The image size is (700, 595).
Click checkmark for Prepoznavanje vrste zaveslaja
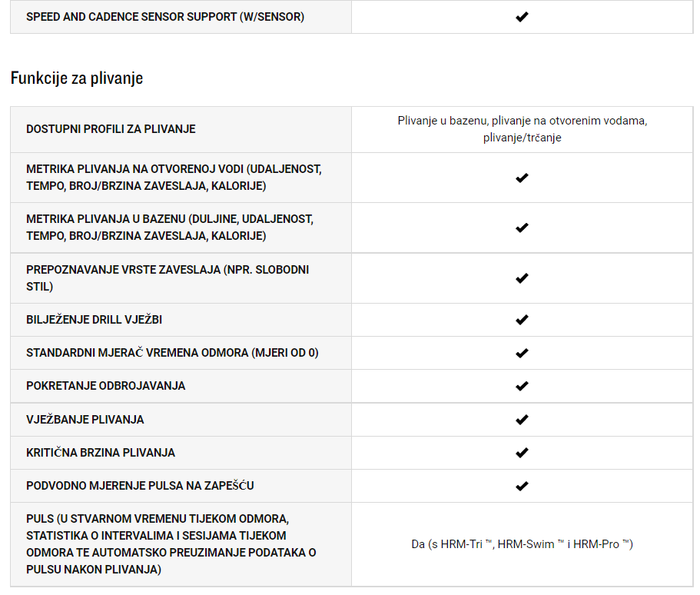(x=522, y=278)
